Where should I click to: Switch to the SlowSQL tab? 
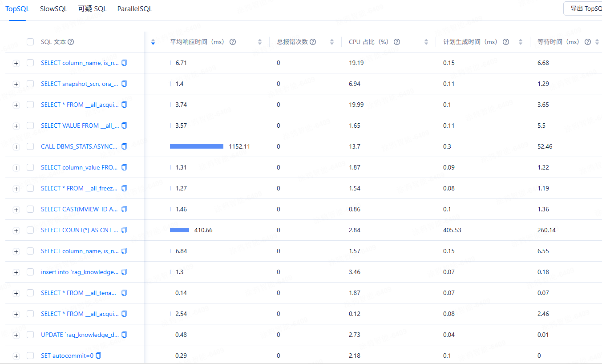(x=53, y=9)
